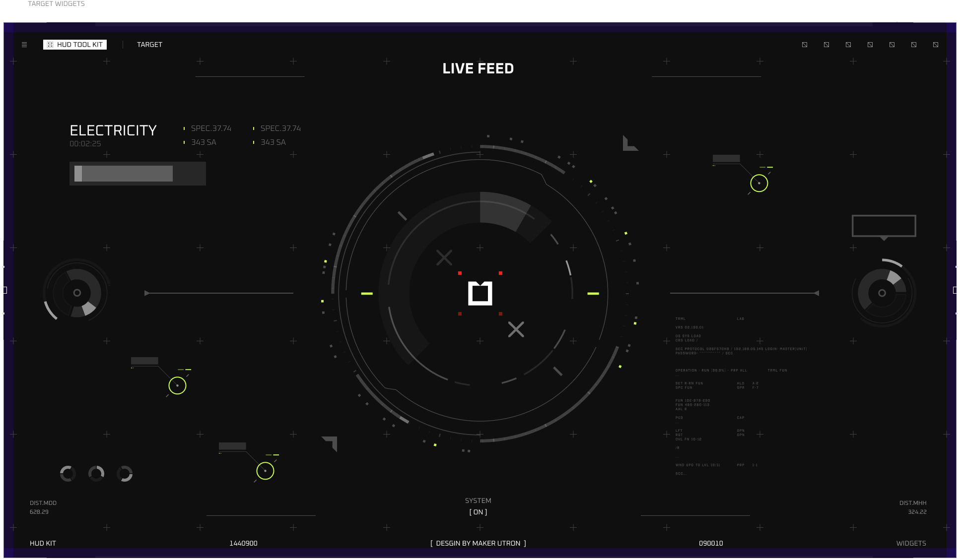Viewport: 960px width, 560px height.
Task: Click the middle small spinner ring above DIST.MOD
Action: [x=96, y=474]
